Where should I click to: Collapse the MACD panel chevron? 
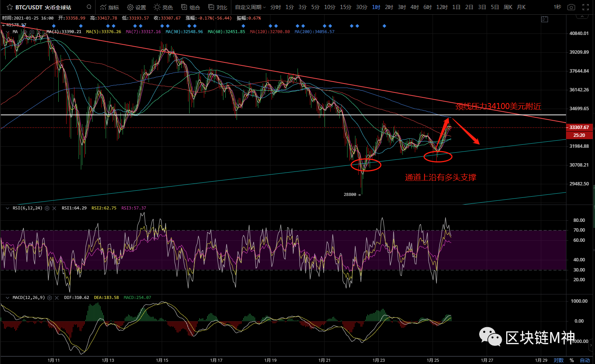tap(7, 297)
